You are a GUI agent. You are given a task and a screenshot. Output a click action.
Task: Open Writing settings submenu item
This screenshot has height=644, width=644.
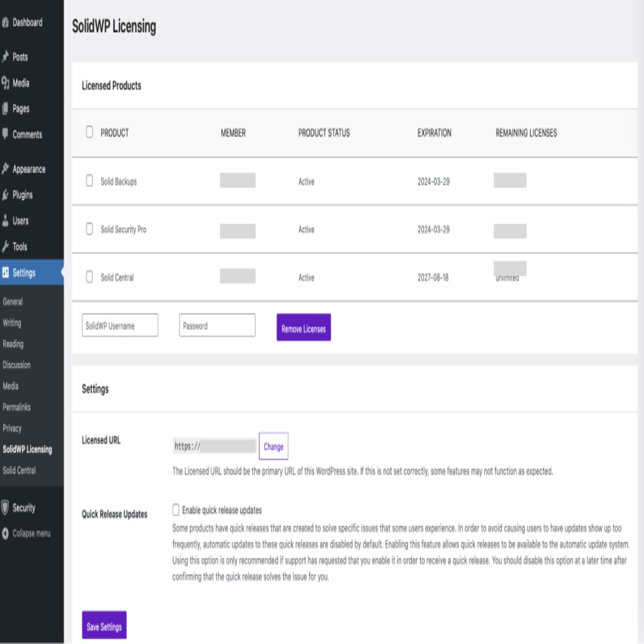coord(12,323)
